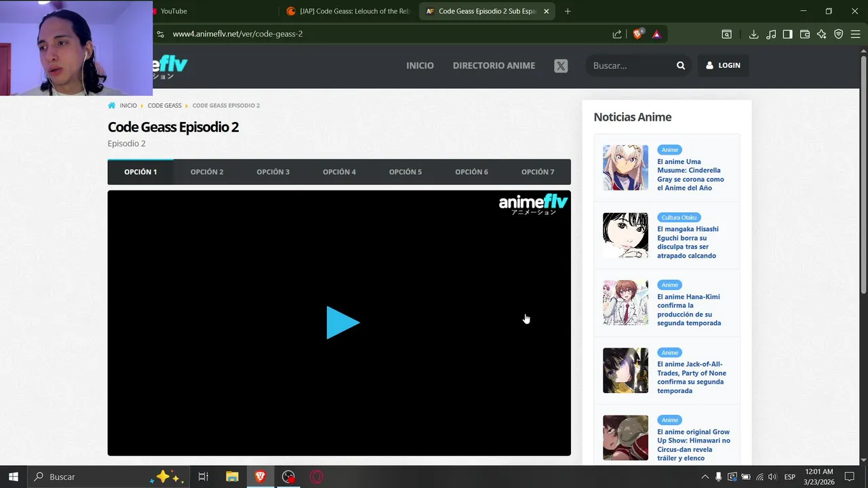Click the ESP language indicator

(790, 477)
